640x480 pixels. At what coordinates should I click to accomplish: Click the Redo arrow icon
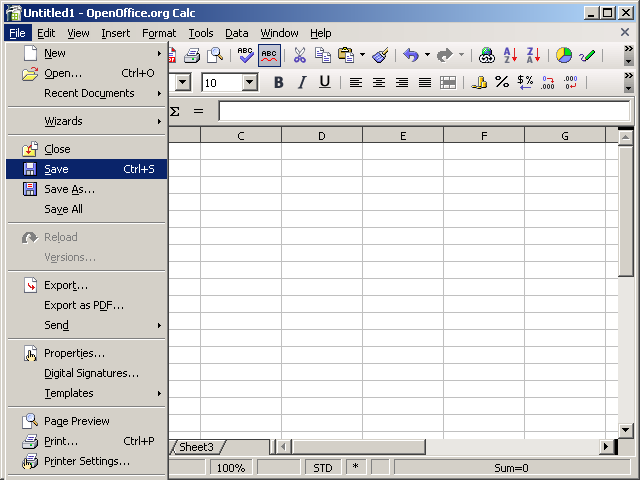[445, 55]
